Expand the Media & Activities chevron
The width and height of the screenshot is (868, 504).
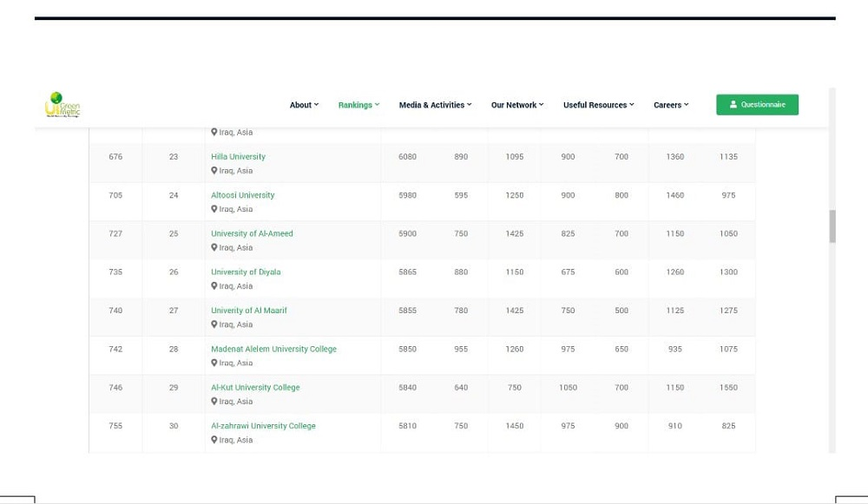(x=470, y=105)
